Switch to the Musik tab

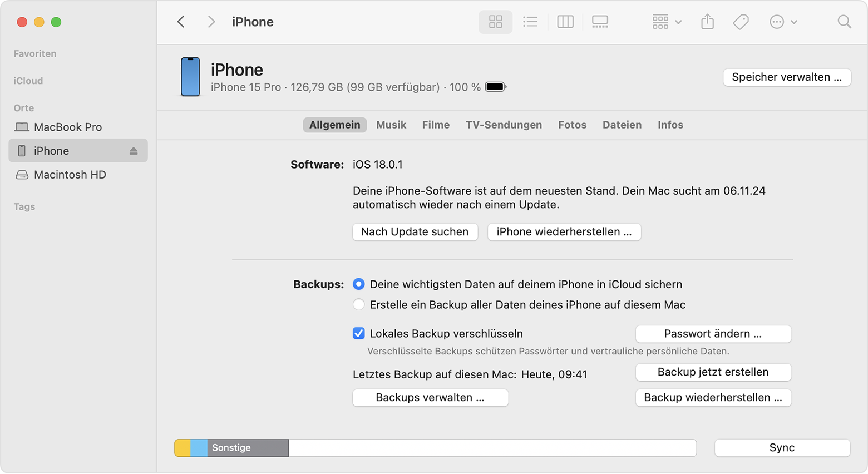[391, 125]
